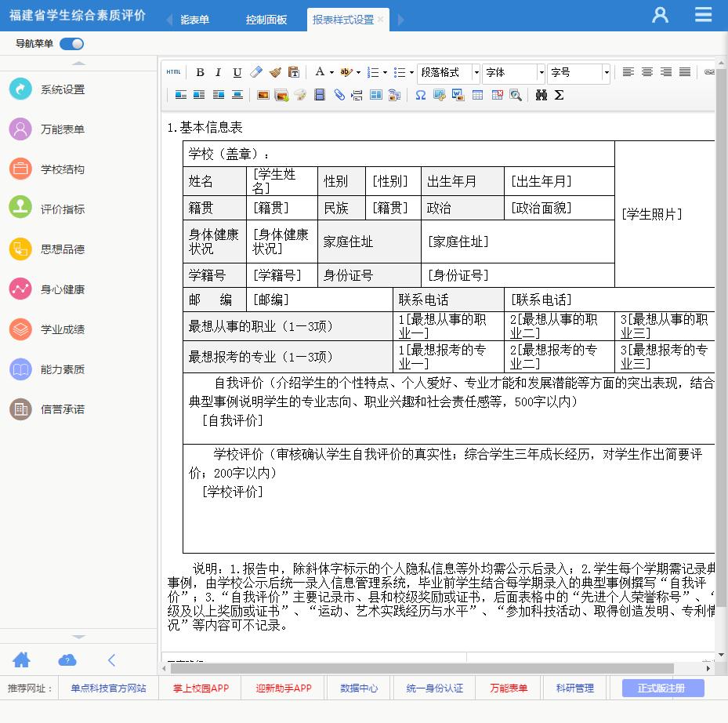Toggle the 导航菜单 switch
Image resolution: width=728 pixels, height=723 pixels.
[72, 44]
